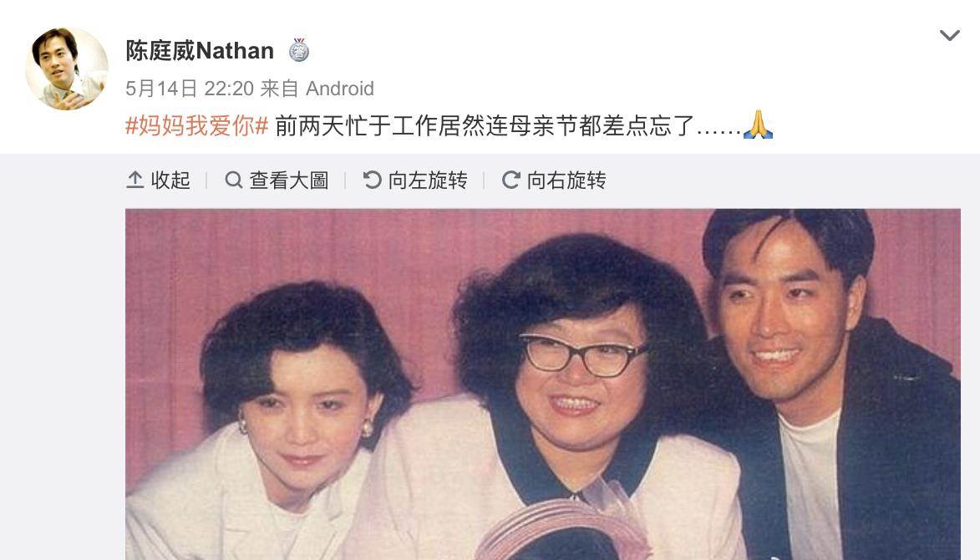Open the post via the 5月14日 22:20 timestamp

[190, 88]
